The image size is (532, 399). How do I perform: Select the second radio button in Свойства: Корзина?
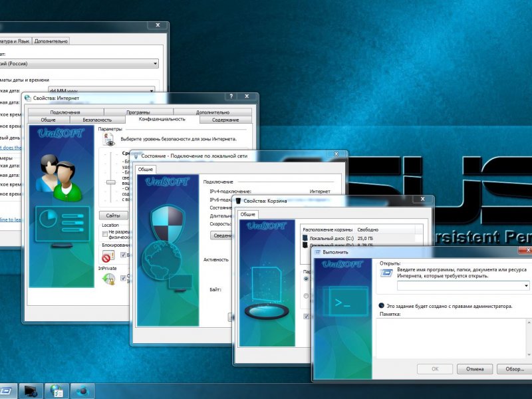306,296
